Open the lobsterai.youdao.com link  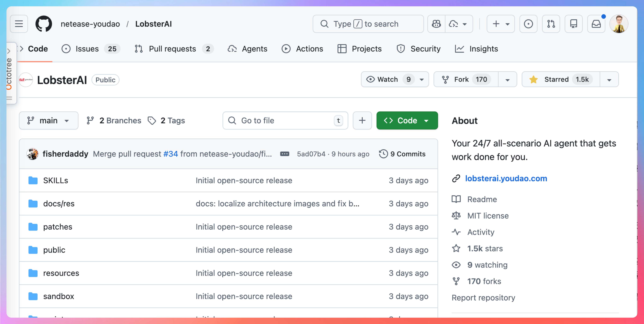506,178
